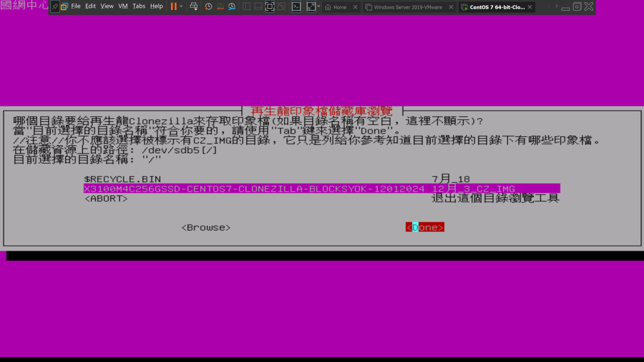Click the pause virtual machine icon
The height and width of the screenshot is (362, 644).
click(174, 6)
